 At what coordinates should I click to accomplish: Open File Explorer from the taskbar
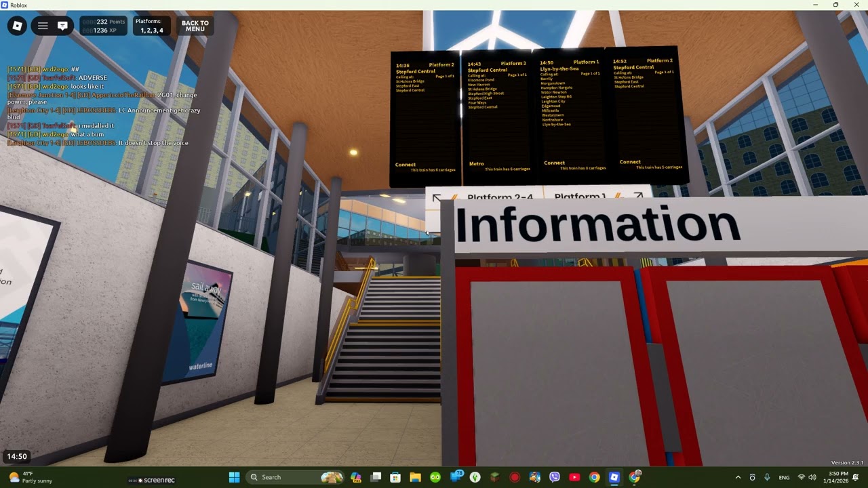pos(415,477)
